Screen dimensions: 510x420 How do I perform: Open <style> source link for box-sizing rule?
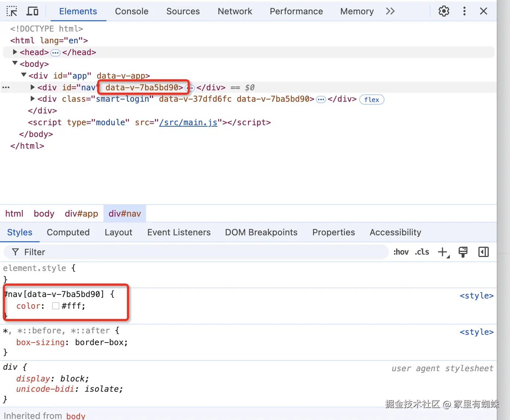click(x=477, y=332)
